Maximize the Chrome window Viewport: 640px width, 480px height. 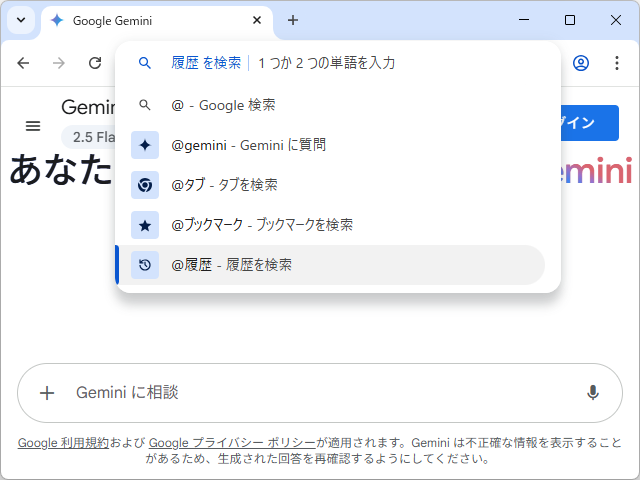coord(570,20)
